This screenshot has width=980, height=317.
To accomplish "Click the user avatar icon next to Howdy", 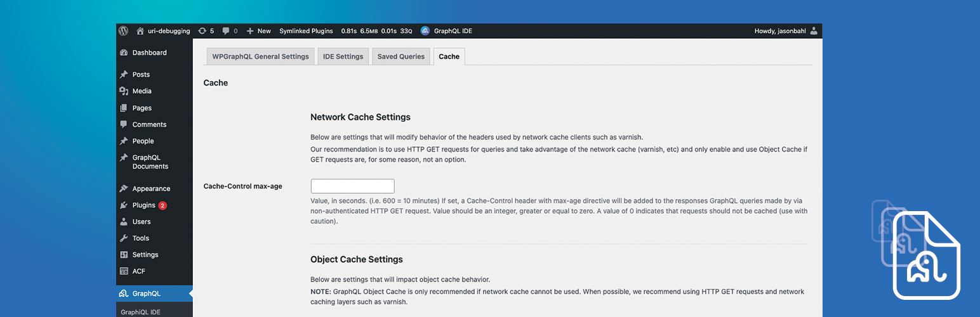I will (x=814, y=30).
